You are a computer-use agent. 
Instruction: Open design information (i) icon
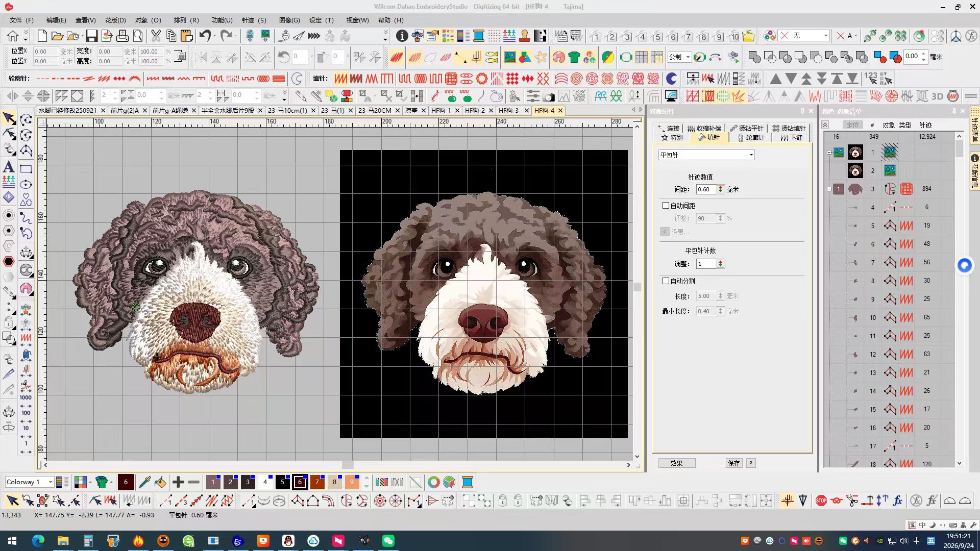click(402, 36)
